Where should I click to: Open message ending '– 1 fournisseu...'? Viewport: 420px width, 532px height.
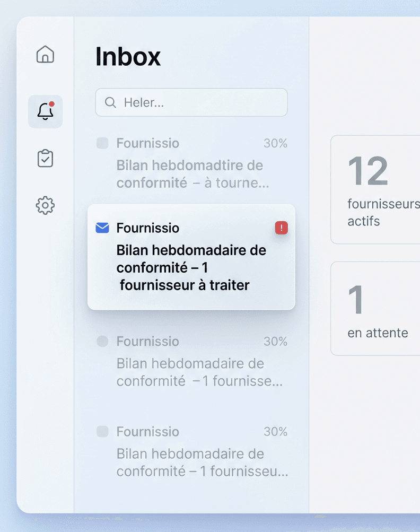coord(191,451)
